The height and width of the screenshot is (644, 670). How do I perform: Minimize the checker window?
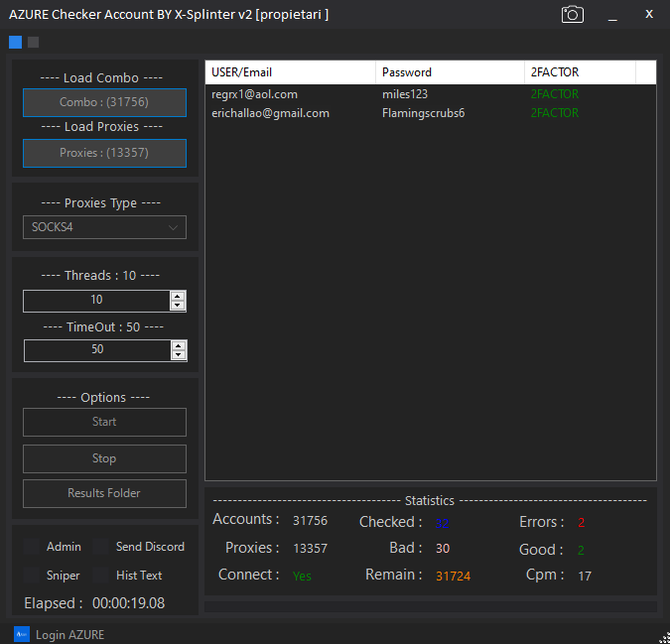(x=612, y=15)
